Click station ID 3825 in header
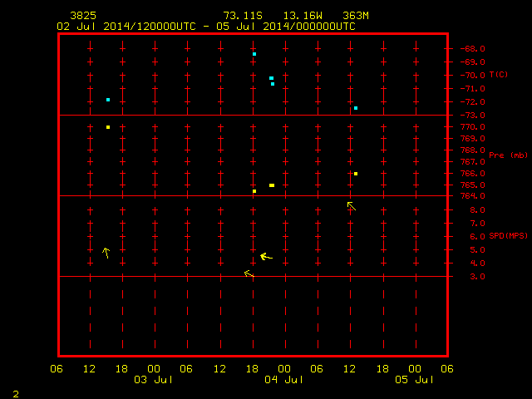The width and height of the screenshot is (532, 399). [x=83, y=16]
